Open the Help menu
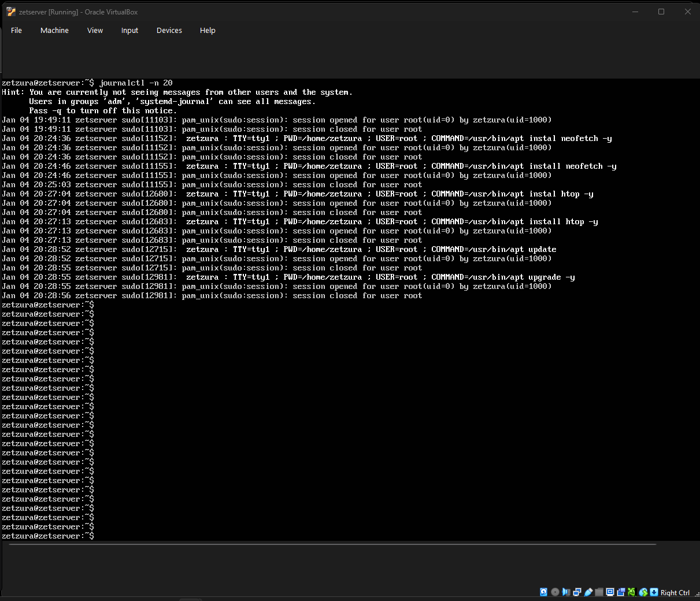The width and height of the screenshot is (700, 601). 208,30
